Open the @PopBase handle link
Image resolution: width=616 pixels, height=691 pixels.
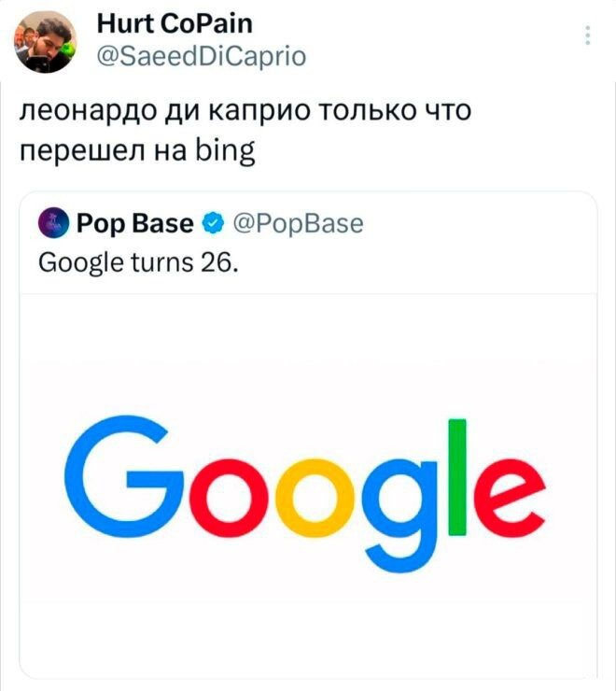coord(295,224)
